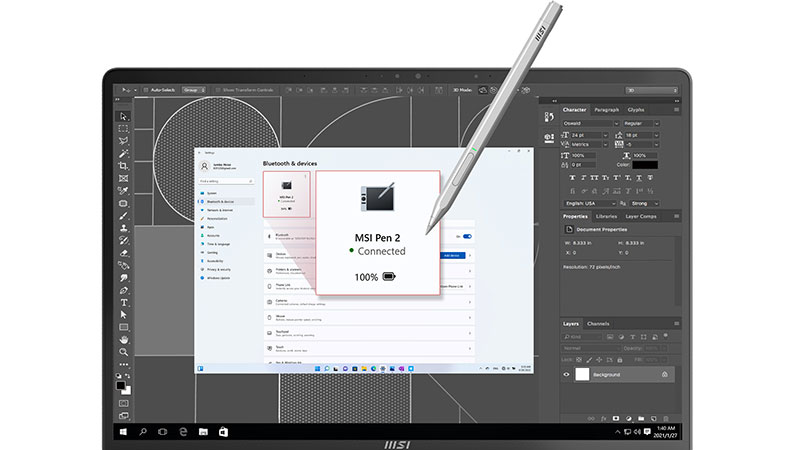
Task: Activate the Zoom magnifier tool
Action: coord(124,352)
